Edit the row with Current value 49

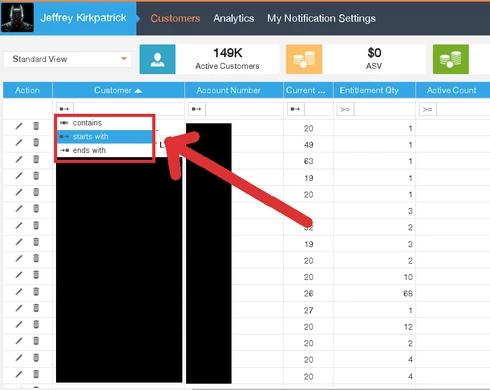(19, 143)
